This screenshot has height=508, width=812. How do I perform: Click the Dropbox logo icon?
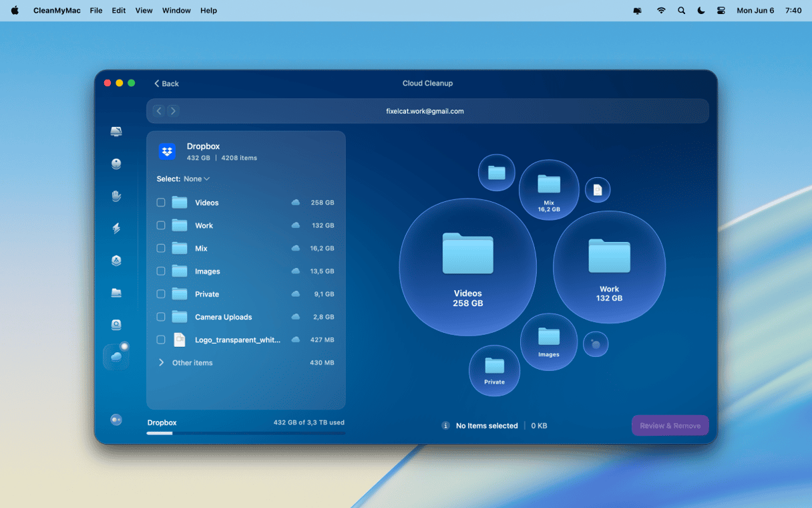tap(167, 152)
